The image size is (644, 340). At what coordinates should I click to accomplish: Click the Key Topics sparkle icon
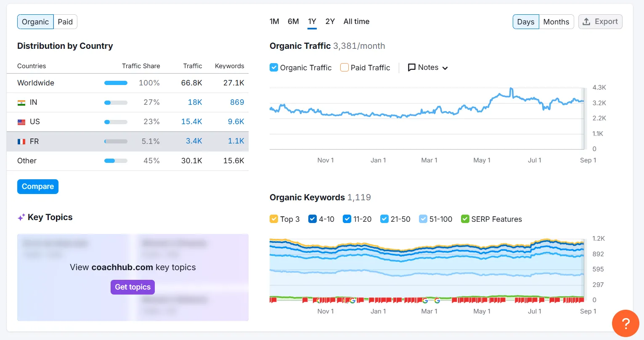click(21, 218)
